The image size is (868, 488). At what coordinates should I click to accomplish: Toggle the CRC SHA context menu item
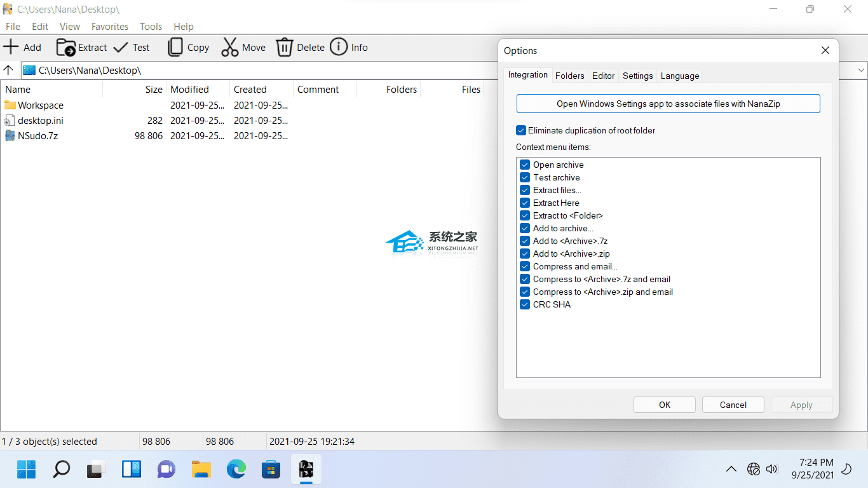(x=525, y=304)
